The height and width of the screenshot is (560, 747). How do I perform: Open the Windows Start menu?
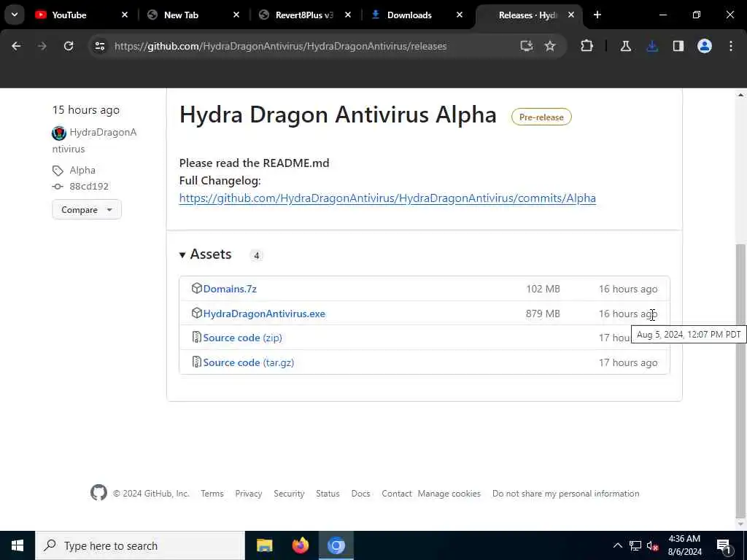coord(18,545)
